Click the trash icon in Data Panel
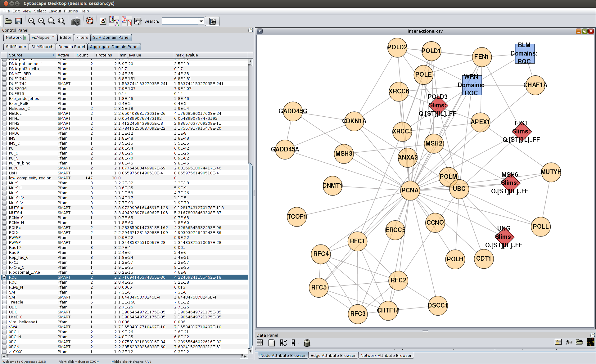The image size is (596, 364). [x=307, y=343]
